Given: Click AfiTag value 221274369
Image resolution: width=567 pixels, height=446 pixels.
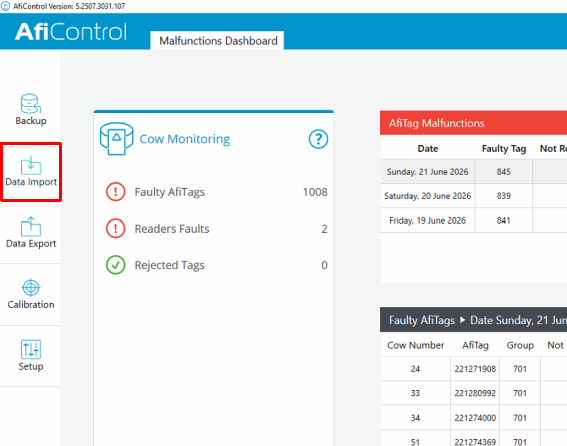Looking at the screenshot, I should coord(475,442).
